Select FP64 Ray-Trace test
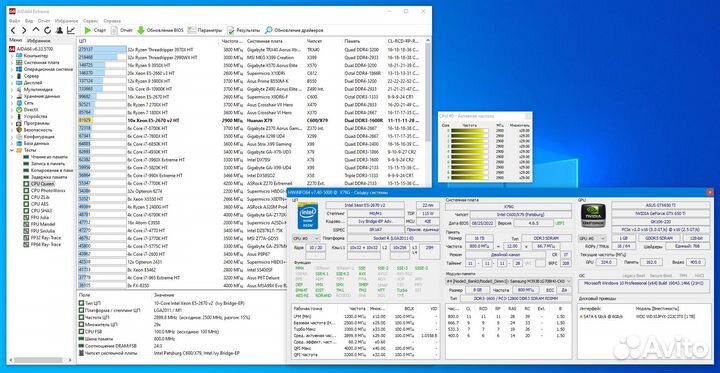 tap(42, 245)
